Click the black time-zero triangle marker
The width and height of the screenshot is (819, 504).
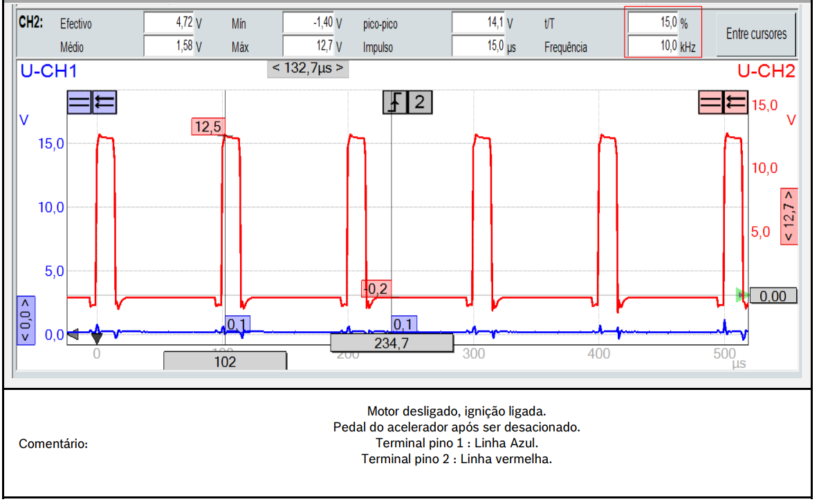[97, 338]
